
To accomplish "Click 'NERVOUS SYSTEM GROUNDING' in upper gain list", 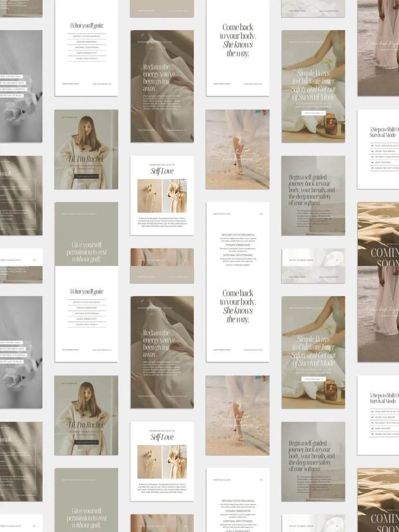I will point(87,36).
